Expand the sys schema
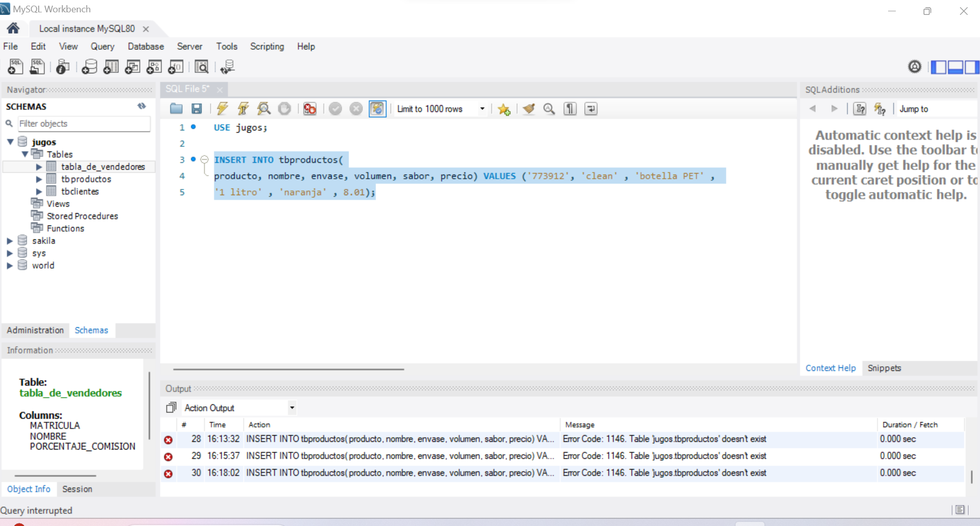Viewport: 980px width, 526px height. click(x=10, y=253)
